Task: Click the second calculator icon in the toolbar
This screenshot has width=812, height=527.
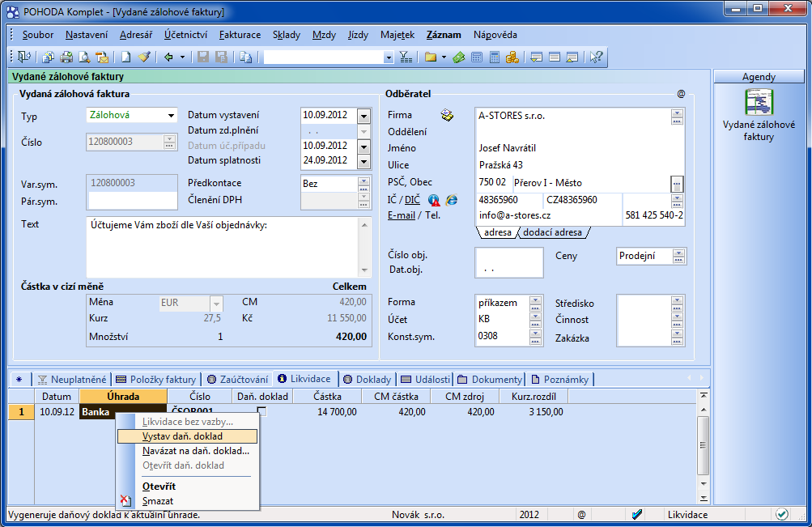Action: coord(495,57)
